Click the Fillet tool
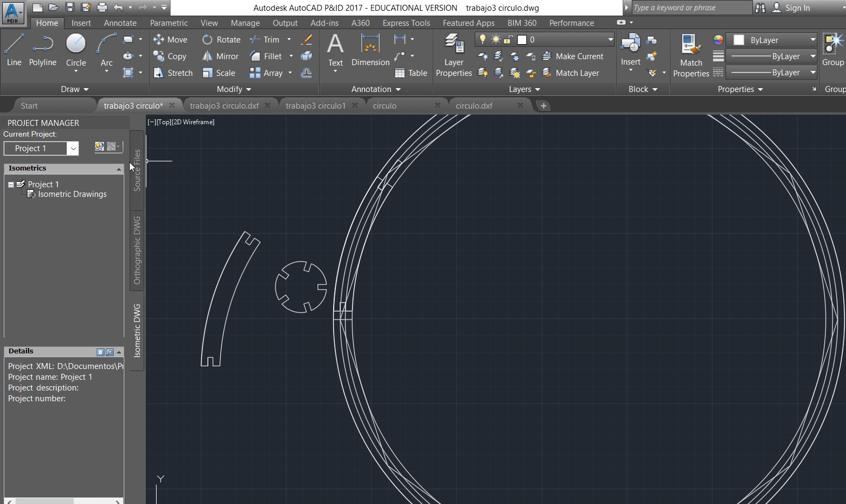 click(x=266, y=56)
